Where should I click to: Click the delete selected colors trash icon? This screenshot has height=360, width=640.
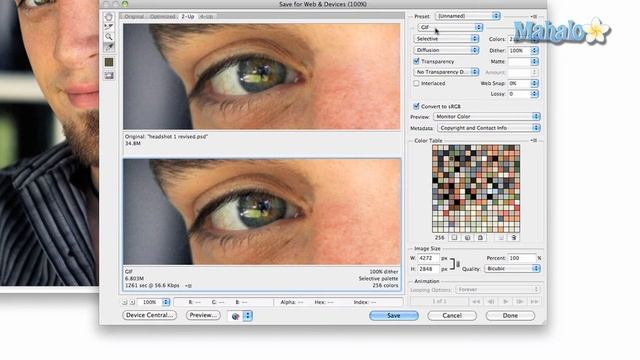click(513, 237)
